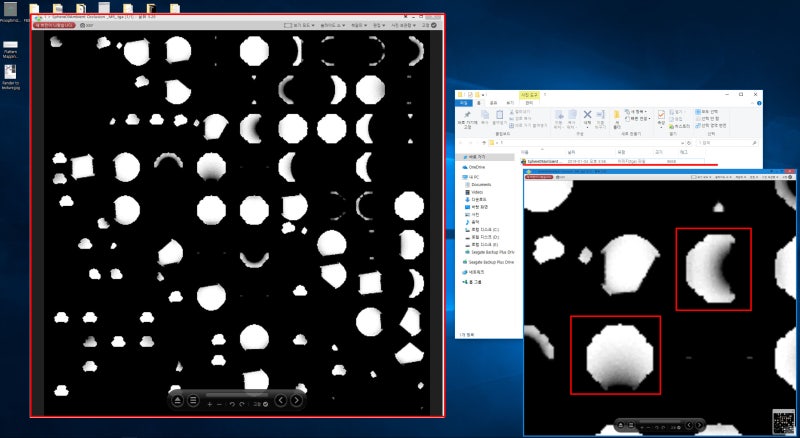Go to previous image in large viewer
Image resolution: width=800 pixels, height=438 pixels.
point(280,400)
